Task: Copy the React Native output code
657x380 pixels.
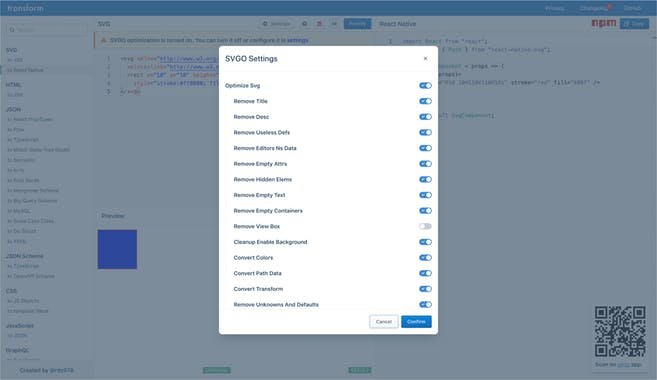Action: (634, 24)
